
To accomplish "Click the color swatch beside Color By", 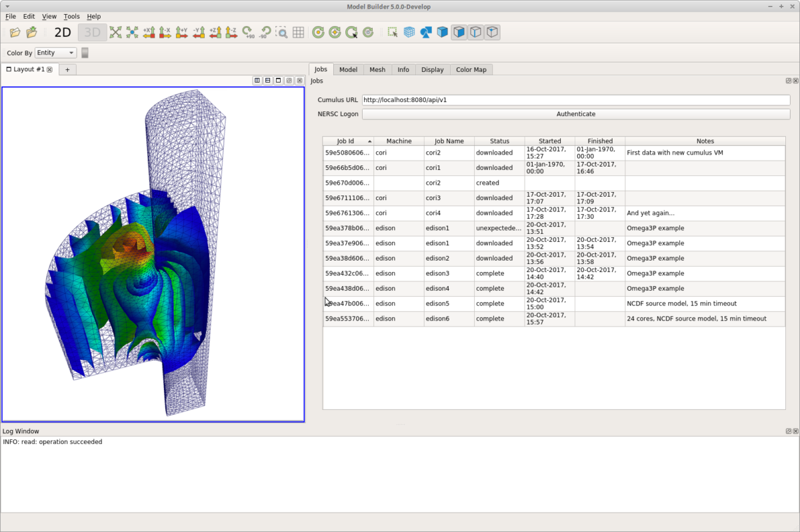I will point(85,53).
